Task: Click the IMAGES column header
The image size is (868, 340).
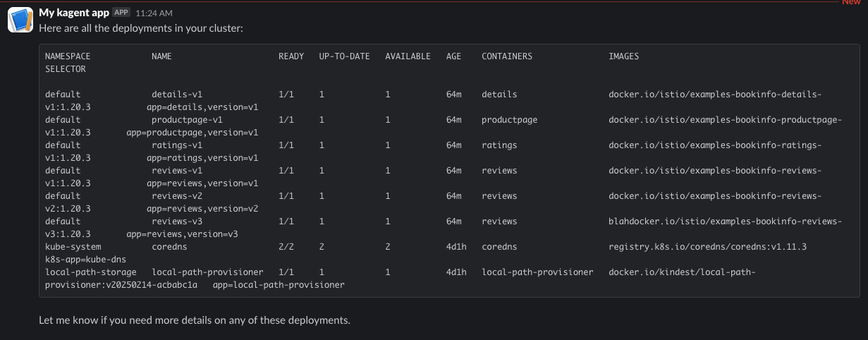Action: coord(624,56)
